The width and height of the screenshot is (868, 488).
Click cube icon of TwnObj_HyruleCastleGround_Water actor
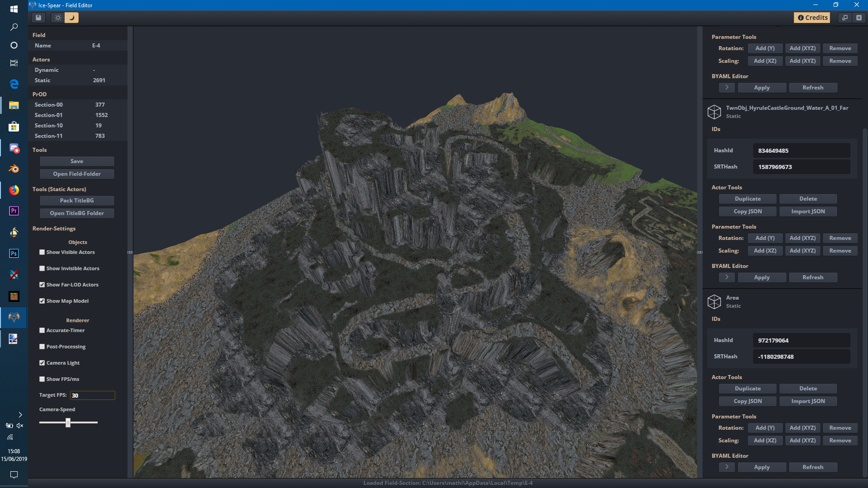pos(714,112)
